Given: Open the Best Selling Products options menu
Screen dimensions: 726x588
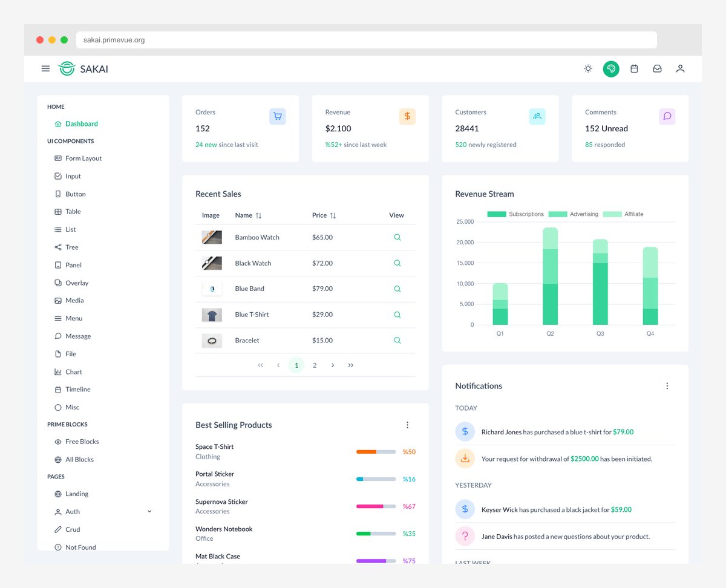Looking at the screenshot, I should (x=408, y=425).
